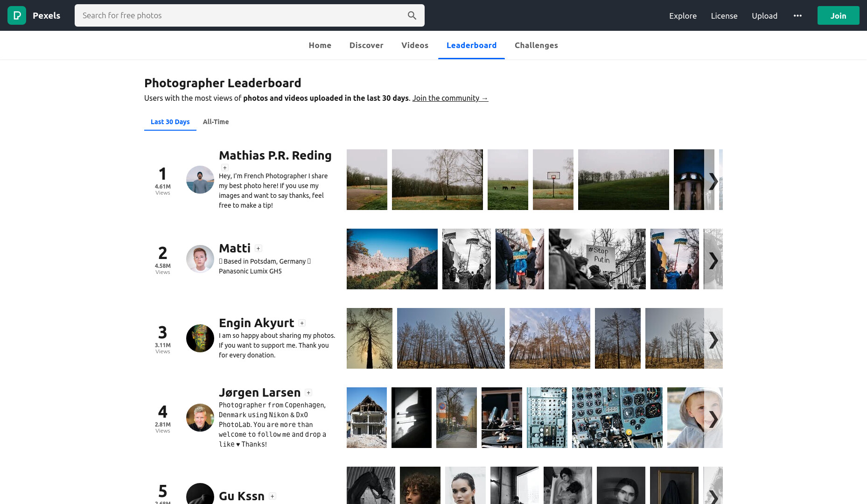Click the Upload link
The height and width of the screenshot is (504, 867).
[x=764, y=15]
